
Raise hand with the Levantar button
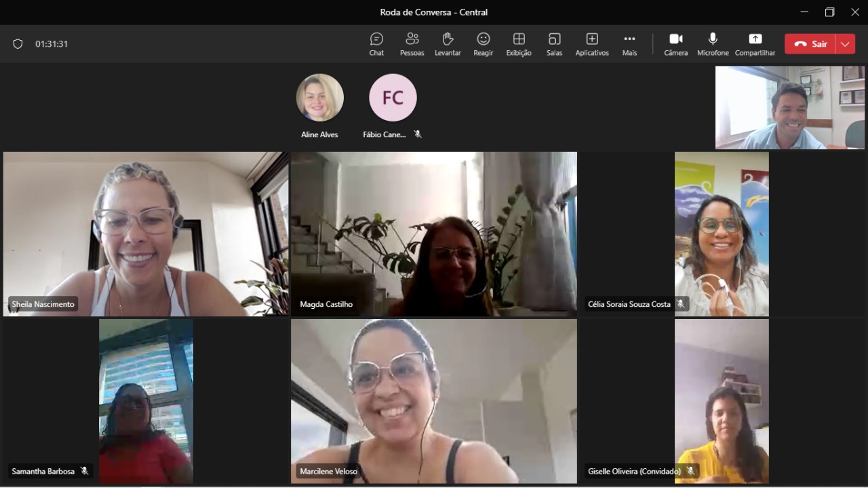click(448, 43)
